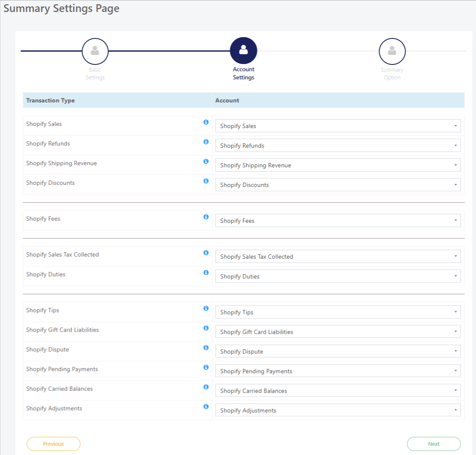This screenshot has width=476, height=455.
Task: Click the Shopify Carried Balances row label
Action: pos(59,389)
